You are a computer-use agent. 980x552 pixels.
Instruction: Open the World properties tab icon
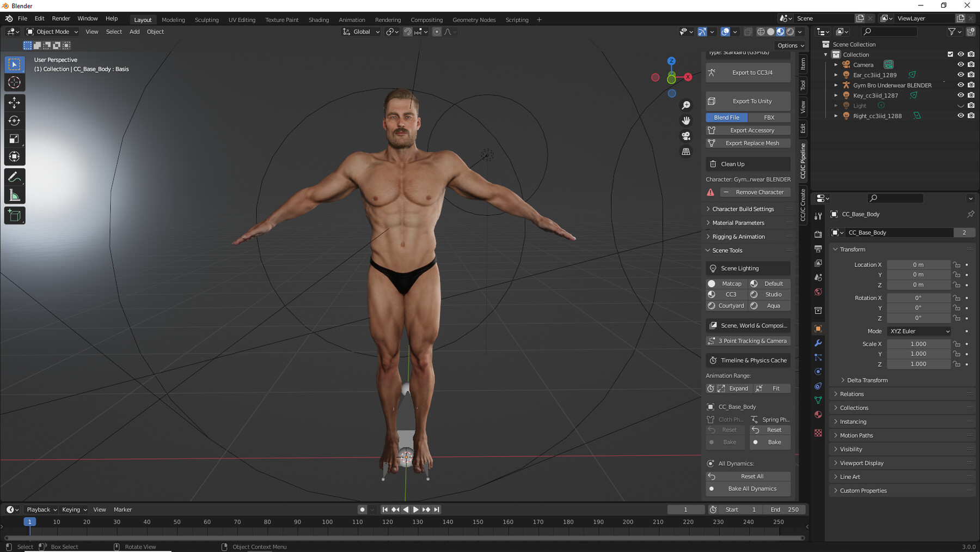[818, 292]
